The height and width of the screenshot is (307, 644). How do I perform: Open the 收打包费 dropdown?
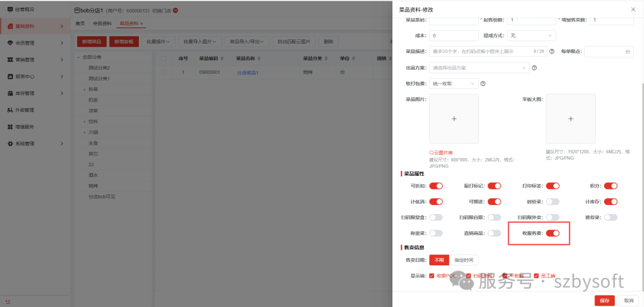tap(454, 83)
